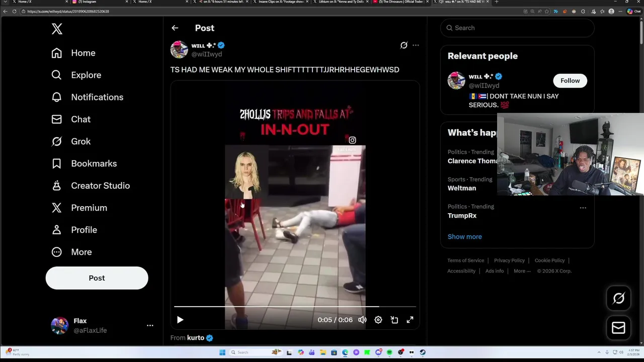Open the floating messages button
The image size is (644, 362).
click(x=618, y=328)
